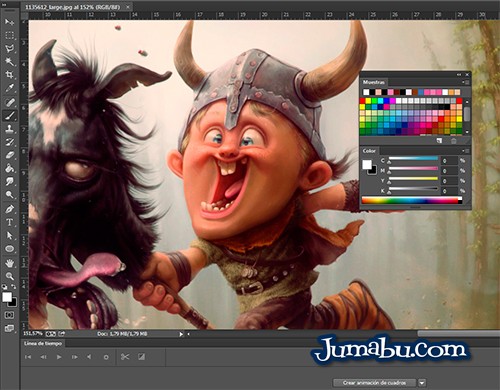Click the Cyan C slider bar
This screenshot has width=500, height=390.
pos(413,158)
